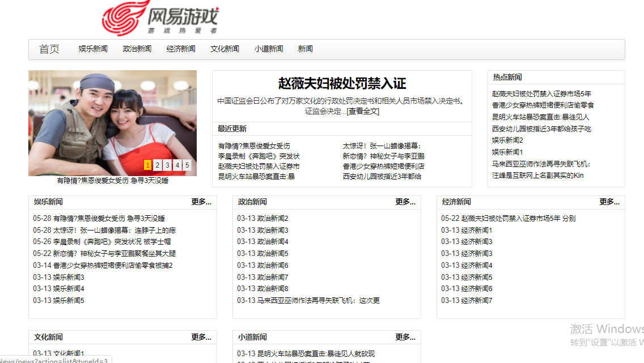
Task: Open hot news 汪峰是互联网上名副其实的Kin
Action: [537, 176]
